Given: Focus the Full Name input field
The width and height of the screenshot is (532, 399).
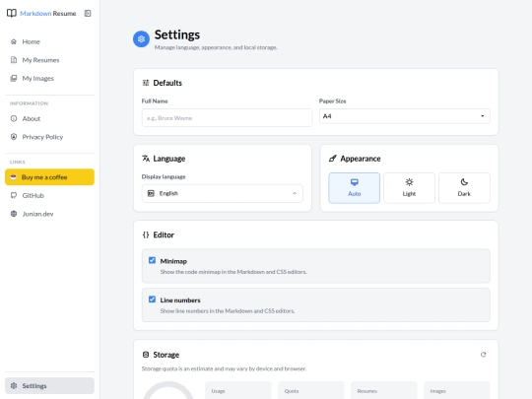Looking at the screenshot, I should pos(227,118).
